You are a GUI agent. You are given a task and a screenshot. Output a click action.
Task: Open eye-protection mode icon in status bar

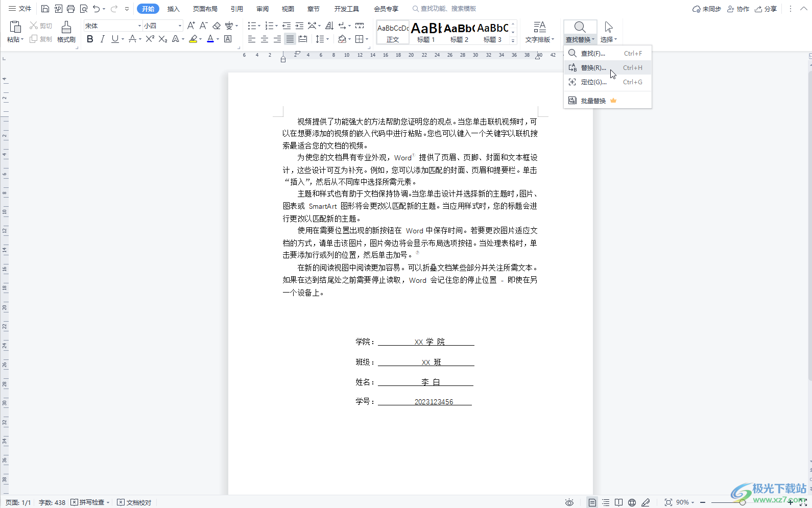(x=569, y=502)
